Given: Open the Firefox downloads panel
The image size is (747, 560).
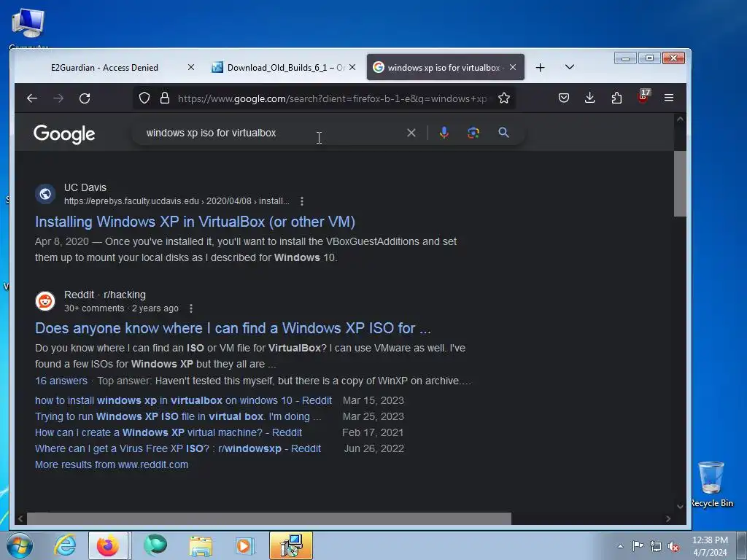Looking at the screenshot, I should click(589, 98).
